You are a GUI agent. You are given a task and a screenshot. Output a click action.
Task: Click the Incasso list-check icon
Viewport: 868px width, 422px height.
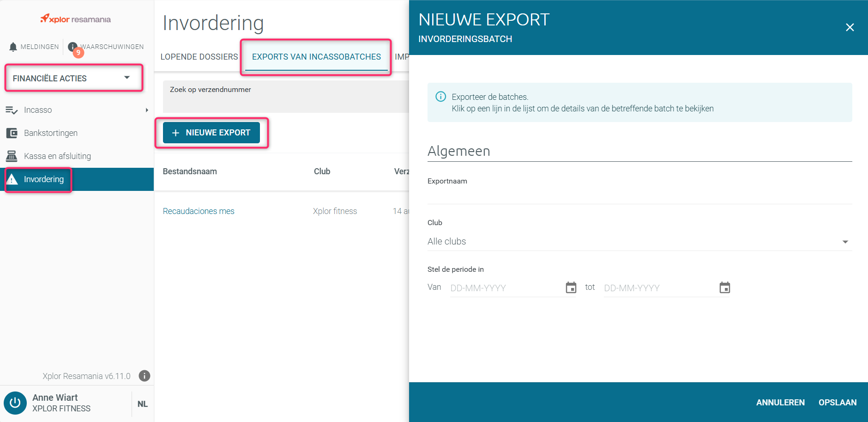[12, 110]
